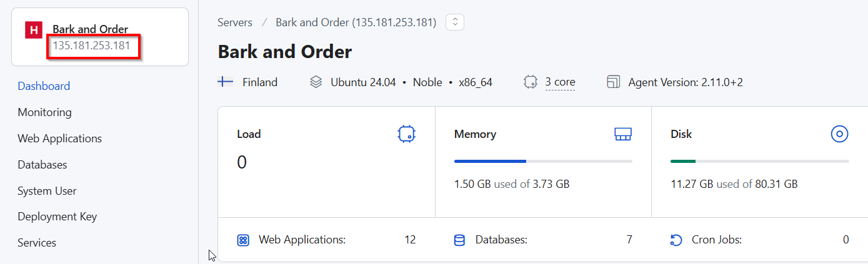The height and width of the screenshot is (264, 868).
Task: Click the Finland flag icon
Action: pos(225,82)
